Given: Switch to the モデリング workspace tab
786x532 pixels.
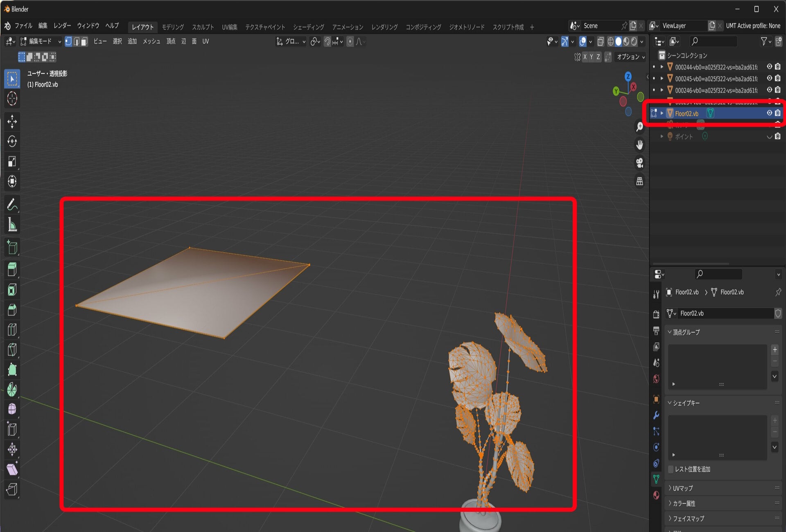Looking at the screenshot, I should (x=173, y=27).
